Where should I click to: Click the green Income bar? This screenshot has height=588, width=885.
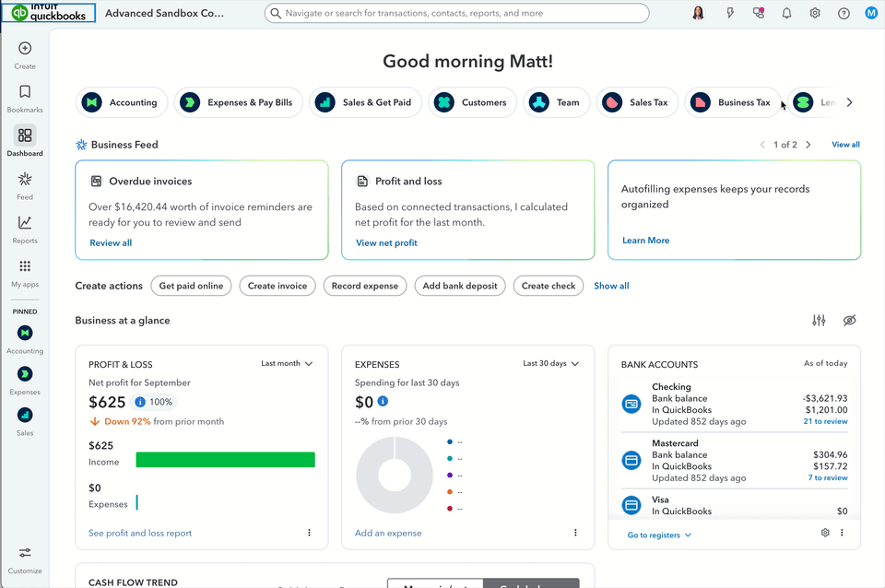tap(225, 459)
